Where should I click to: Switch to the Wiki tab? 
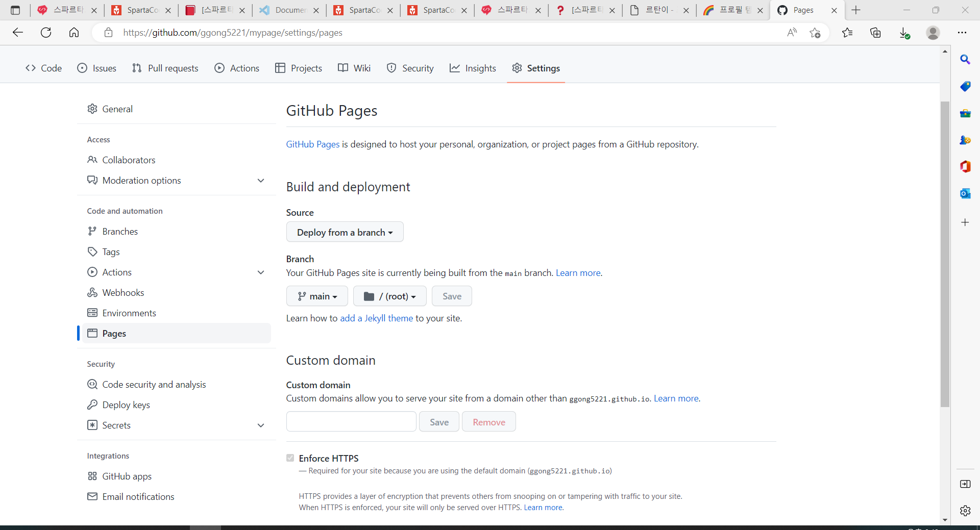(354, 68)
